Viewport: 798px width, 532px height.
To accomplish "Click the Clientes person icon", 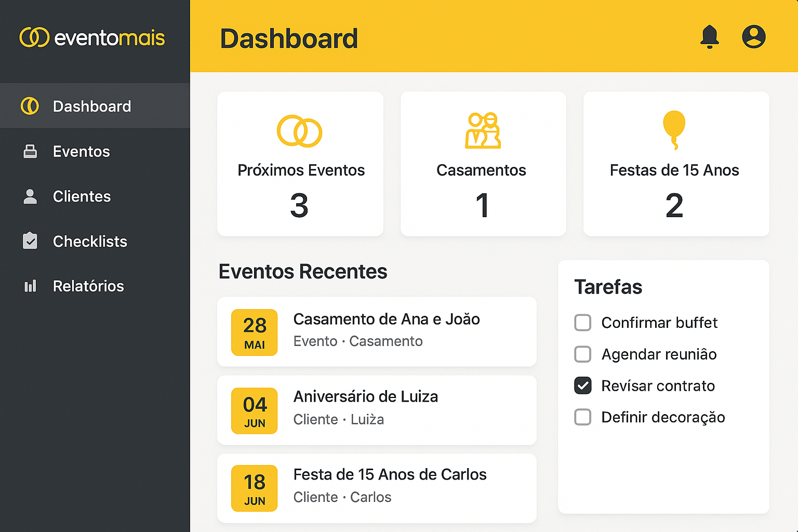I will click(x=30, y=196).
